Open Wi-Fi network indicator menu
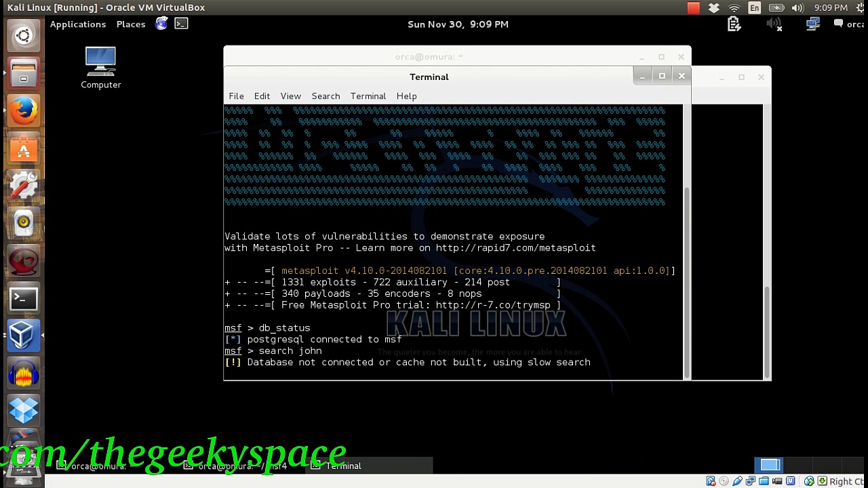 click(734, 7)
